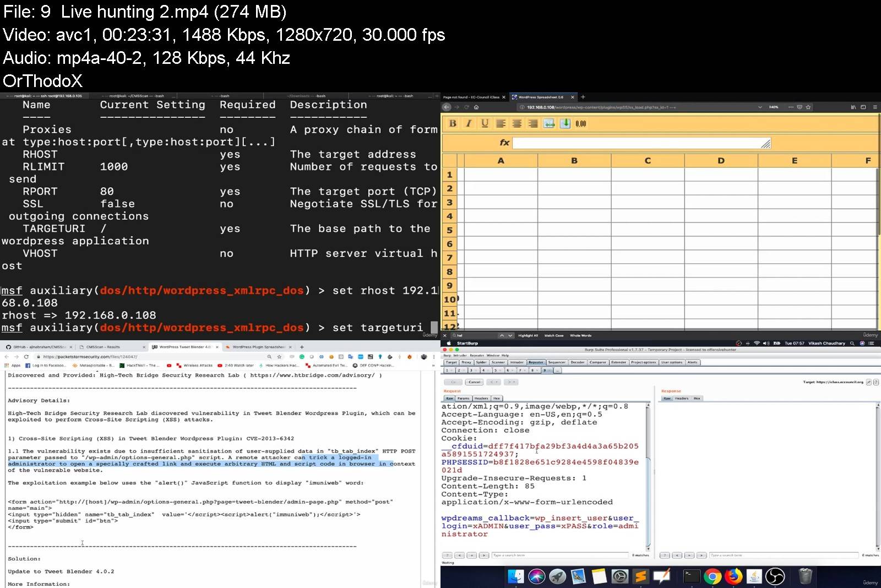Select column B header in spreadsheet
Image resolution: width=881 pixels, height=588 pixels.
pyautogui.click(x=574, y=161)
